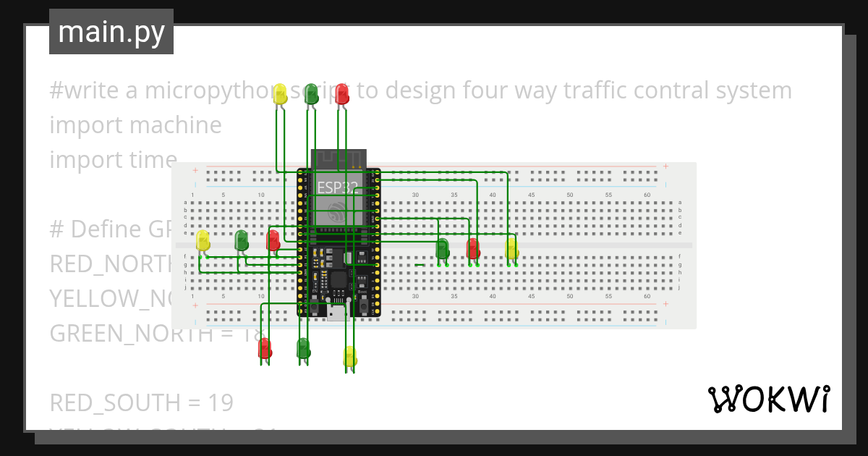This screenshot has height=456, width=868.
Task: Open the main.py file tab
Action: tap(111, 32)
